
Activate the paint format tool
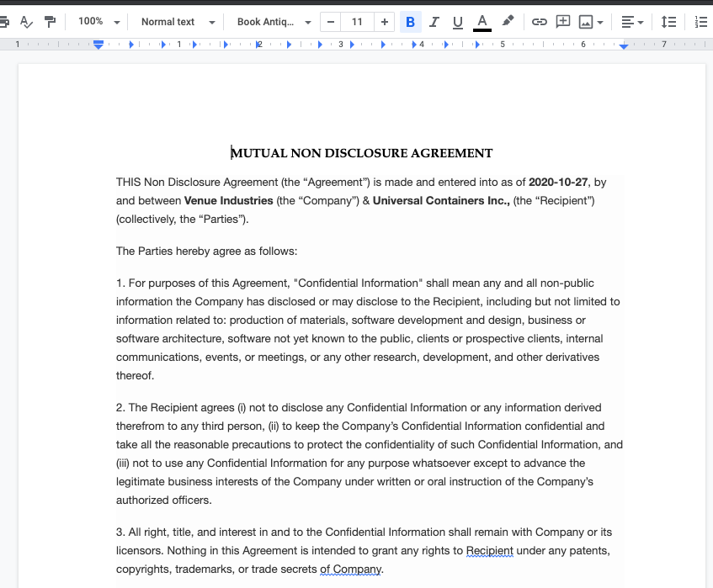(50, 22)
